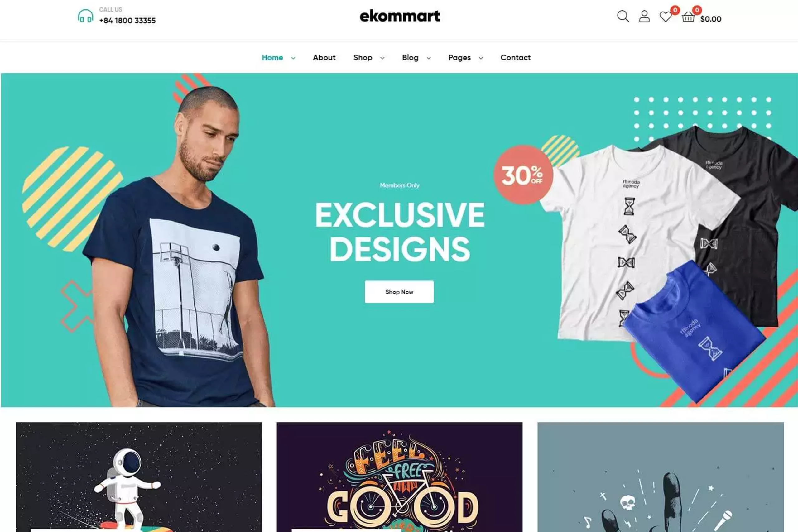Click the cart count badge
Viewport: 798px width, 532px height.
[x=697, y=10]
